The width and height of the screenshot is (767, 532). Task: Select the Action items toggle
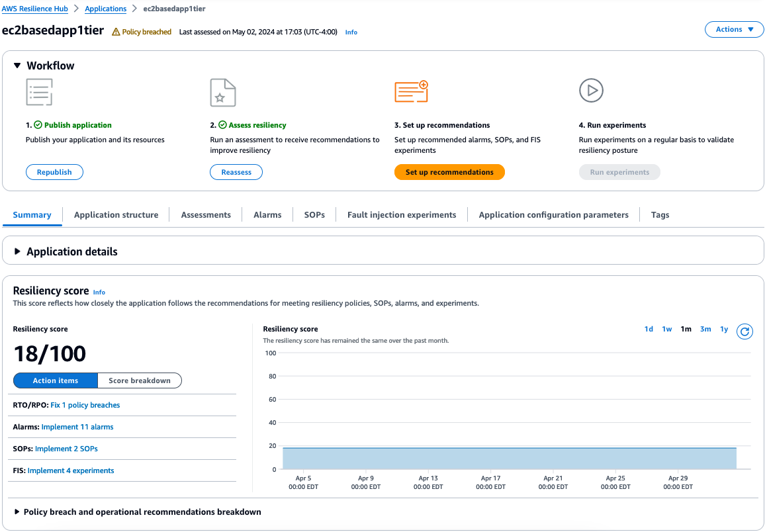tap(56, 380)
